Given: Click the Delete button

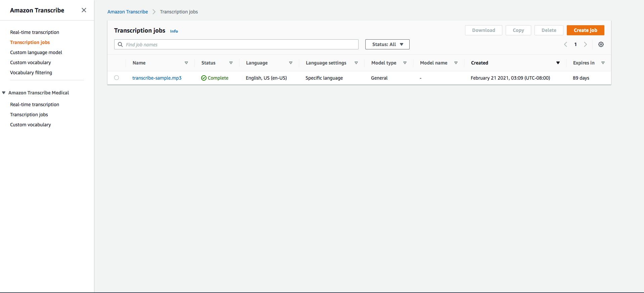Looking at the screenshot, I should click(x=549, y=30).
